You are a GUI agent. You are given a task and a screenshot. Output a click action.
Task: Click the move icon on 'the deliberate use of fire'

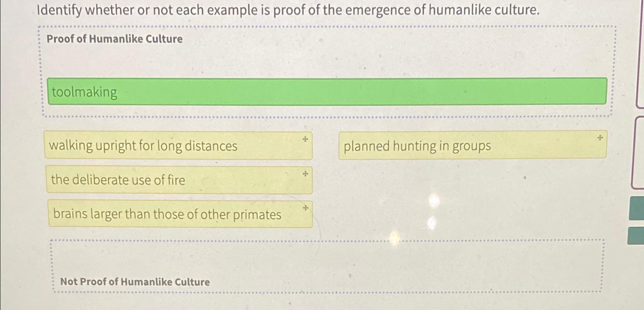pyautogui.click(x=305, y=174)
